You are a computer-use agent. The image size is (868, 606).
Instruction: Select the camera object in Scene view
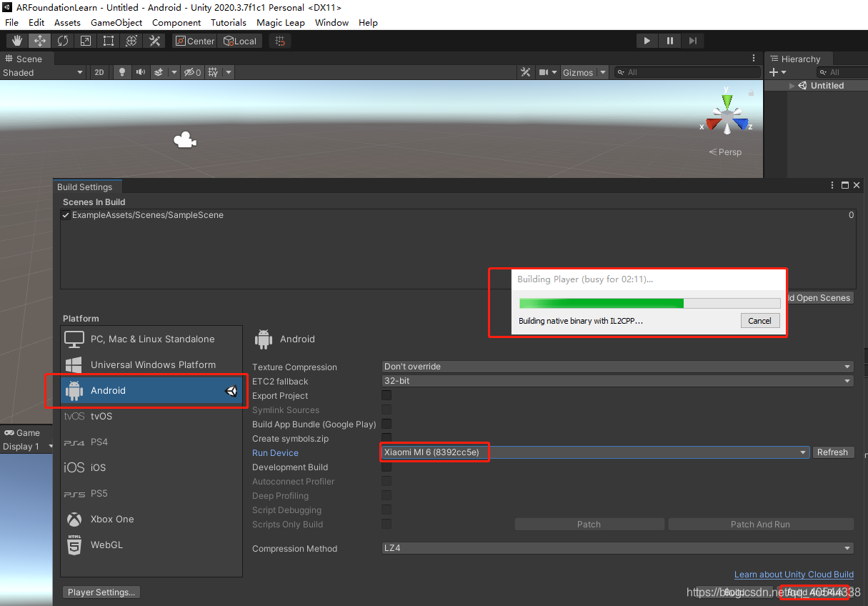tap(185, 140)
